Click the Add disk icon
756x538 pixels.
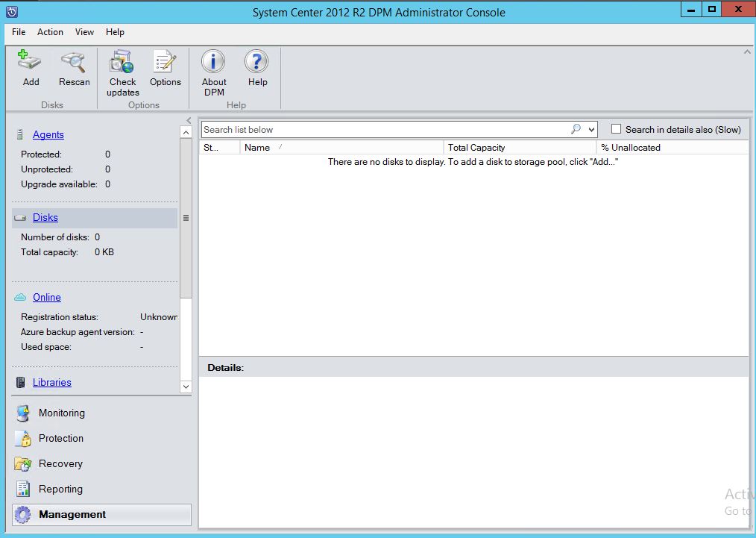[29, 61]
